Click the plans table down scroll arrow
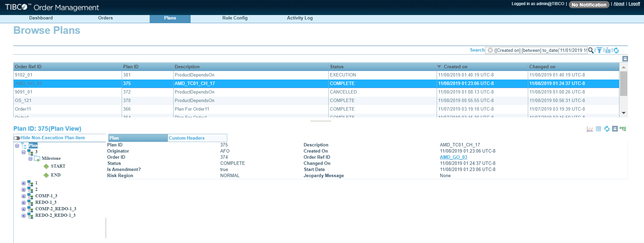The width and height of the screenshot is (644, 243). pyautogui.click(x=624, y=113)
